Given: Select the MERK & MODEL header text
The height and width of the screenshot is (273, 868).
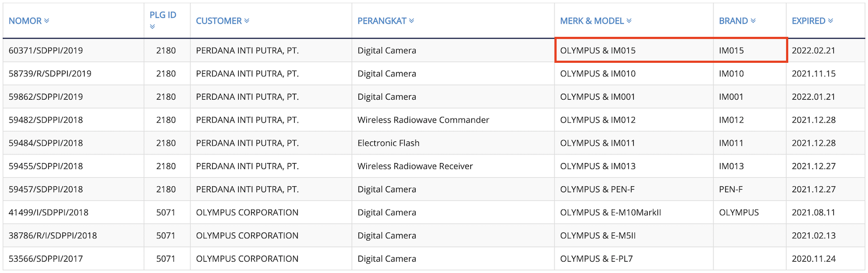Looking at the screenshot, I should pos(592,21).
